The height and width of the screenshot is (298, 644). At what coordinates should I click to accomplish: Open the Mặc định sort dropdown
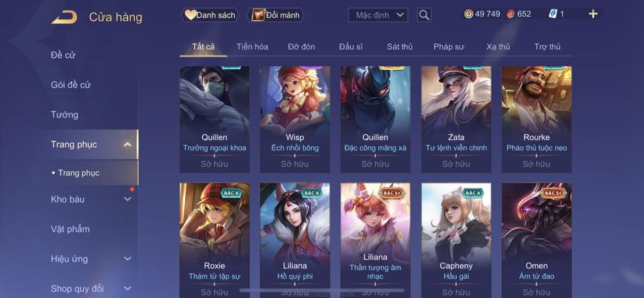coord(378,15)
